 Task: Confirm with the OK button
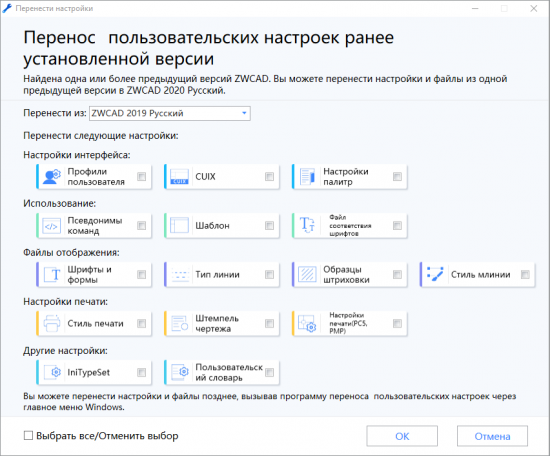(x=402, y=436)
